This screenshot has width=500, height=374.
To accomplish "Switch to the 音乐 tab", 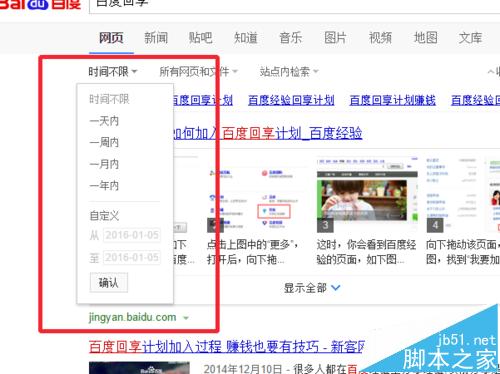I will [x=290, y=38].
